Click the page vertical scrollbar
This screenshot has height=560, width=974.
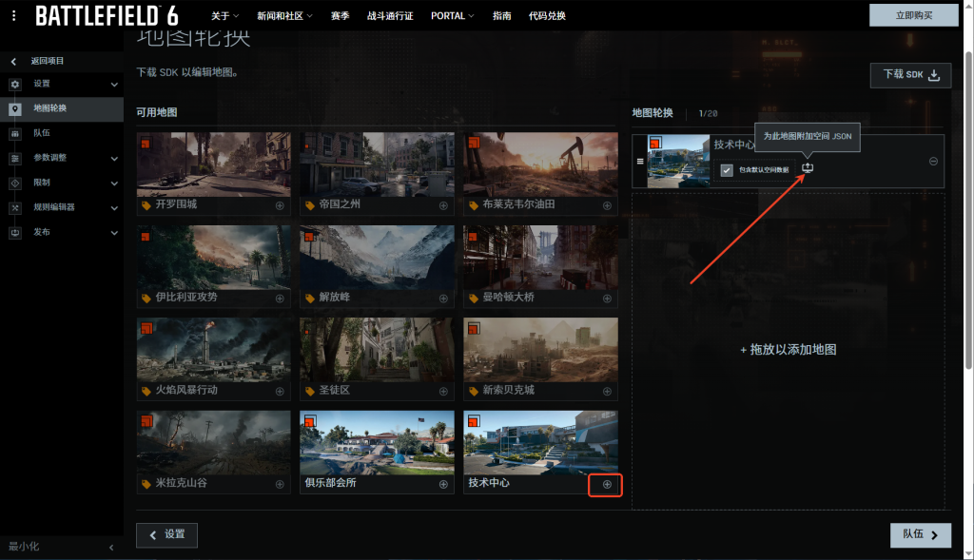[x=968, y=209]
